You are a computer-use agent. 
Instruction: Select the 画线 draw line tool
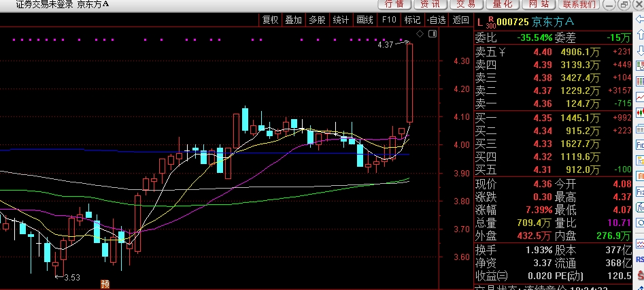(x=365, y=20)
